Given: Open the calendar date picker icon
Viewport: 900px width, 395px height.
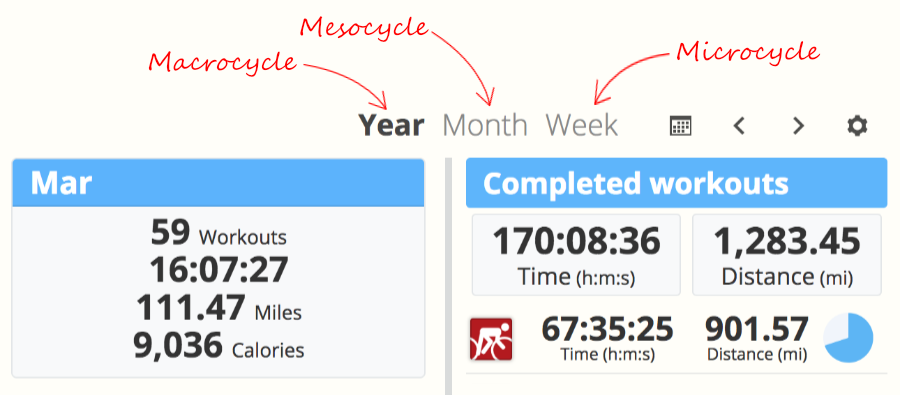Looking at the screenshot, I should click(681, 126).
